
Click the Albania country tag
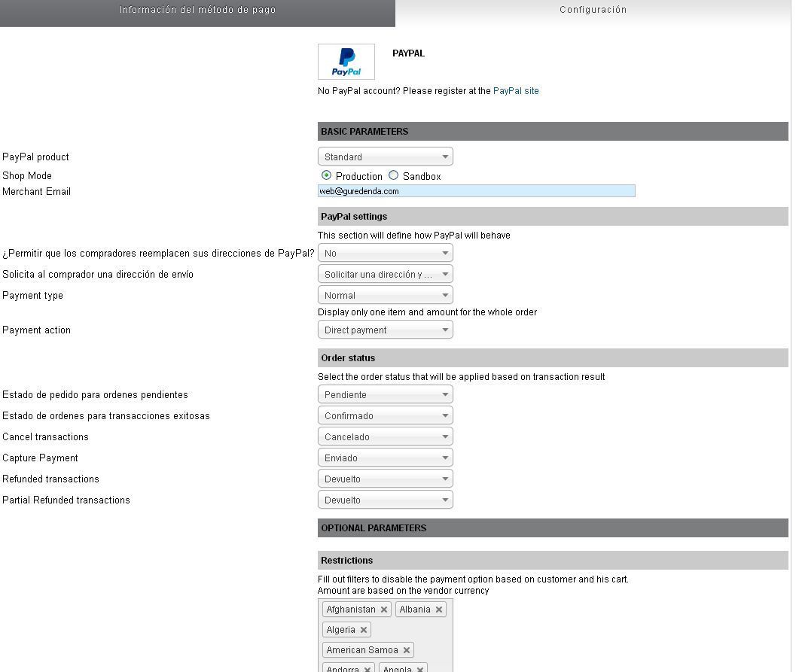click(421, 610)
